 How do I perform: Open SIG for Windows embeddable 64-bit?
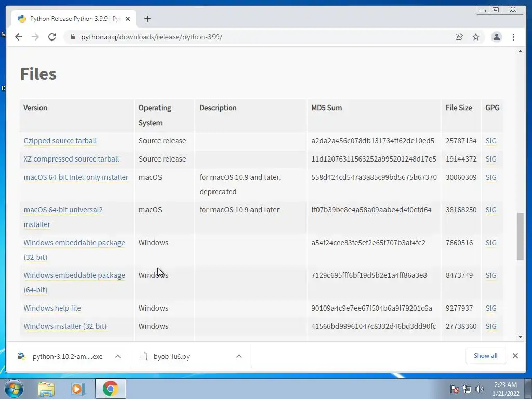point(491,275)
